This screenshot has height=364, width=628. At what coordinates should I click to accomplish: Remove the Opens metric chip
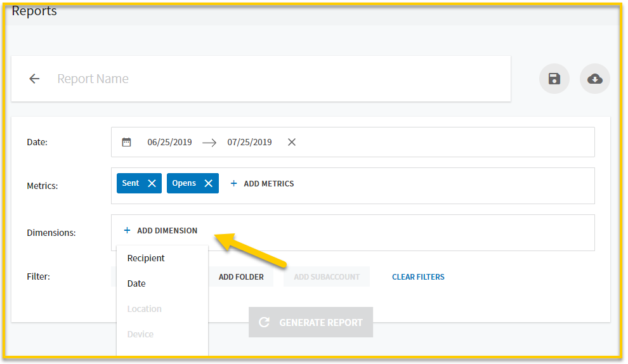pos(208,183)
